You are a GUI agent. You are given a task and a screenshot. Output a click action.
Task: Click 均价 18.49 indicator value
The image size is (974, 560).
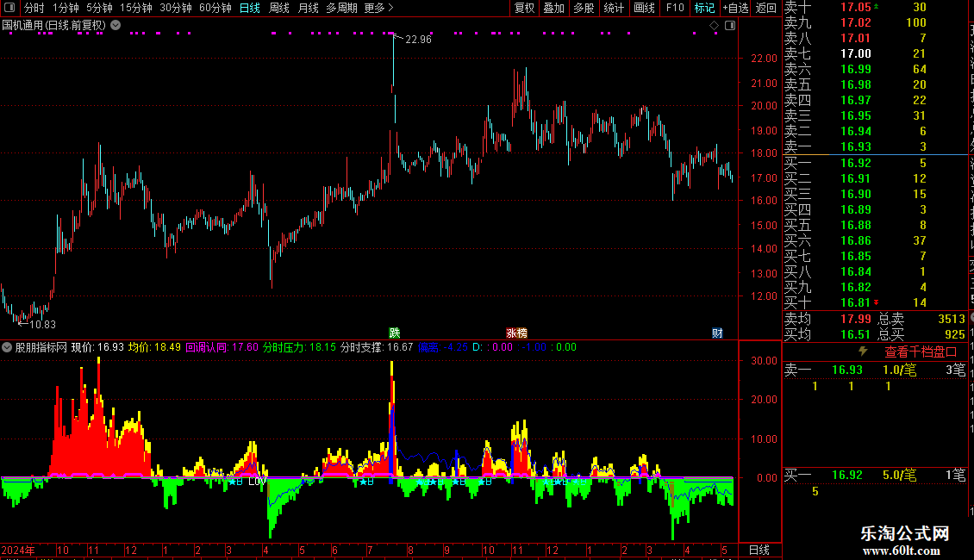coord(154,347)
